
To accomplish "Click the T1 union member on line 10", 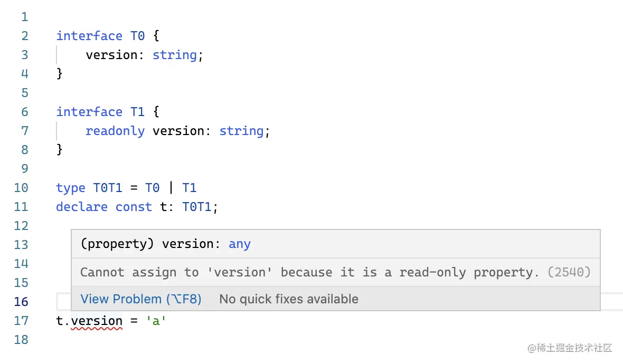I will (x=190, y=188).
